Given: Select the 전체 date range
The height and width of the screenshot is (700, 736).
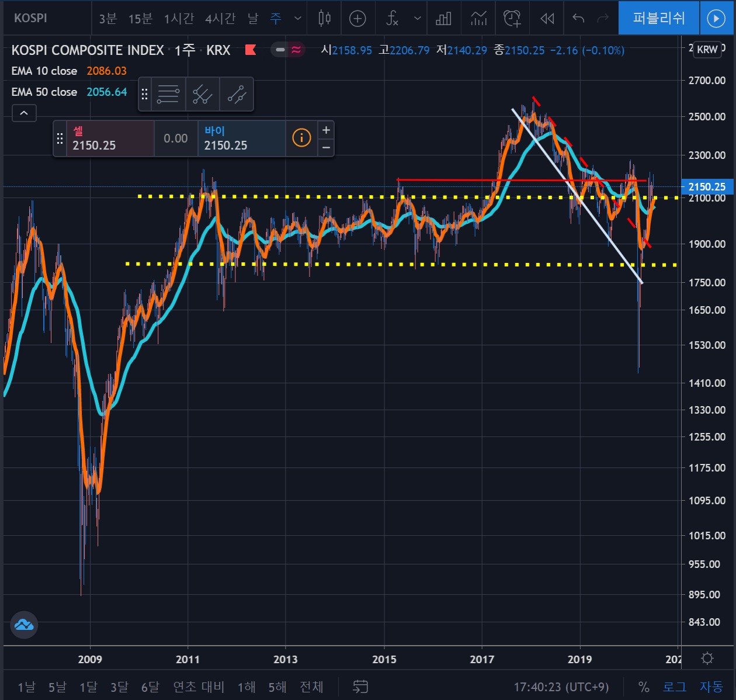Looking at the screenshot, I should coord(311,687).
